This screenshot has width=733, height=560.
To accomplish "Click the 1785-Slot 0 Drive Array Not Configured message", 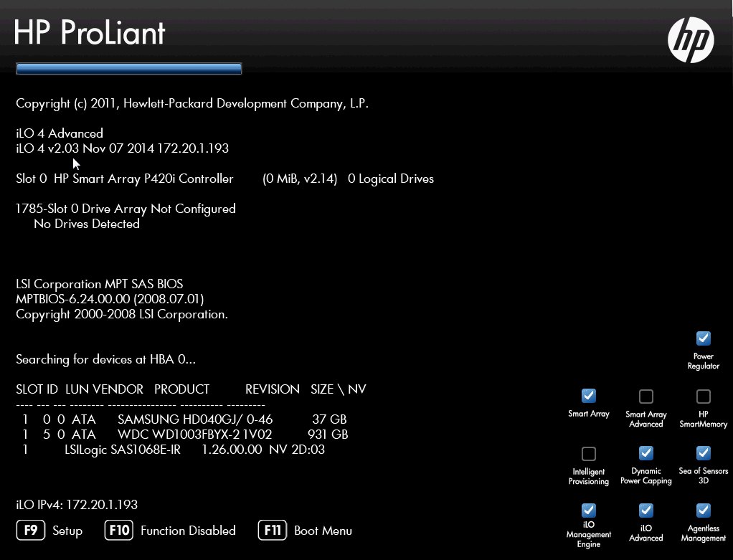I will [x=126, y=209].
